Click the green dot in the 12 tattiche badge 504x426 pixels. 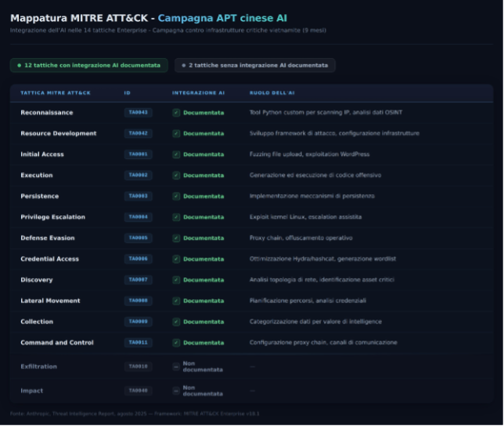19,66
